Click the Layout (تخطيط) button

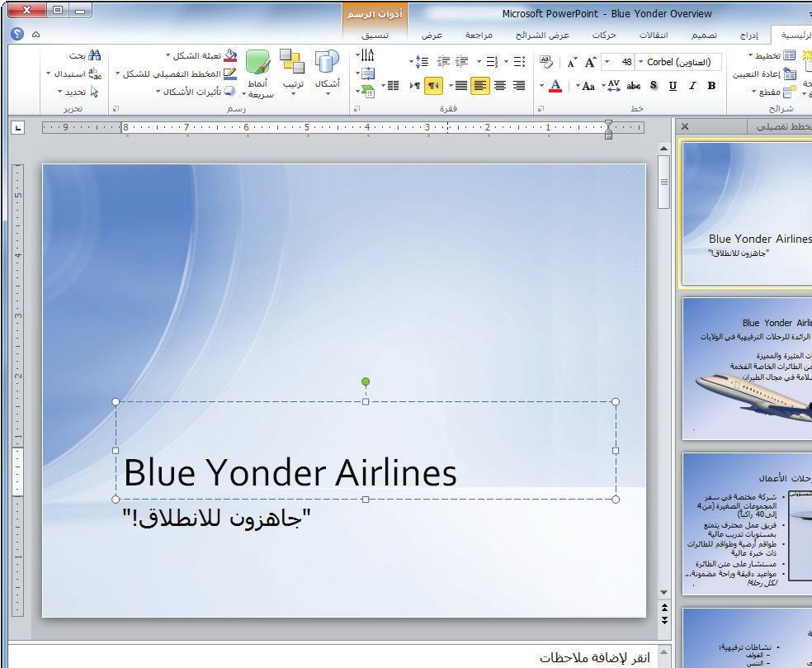click(x=772, y=55)
